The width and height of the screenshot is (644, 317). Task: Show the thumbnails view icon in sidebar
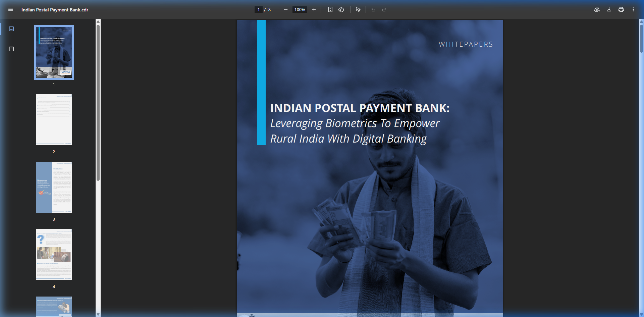tap(11, 29)
